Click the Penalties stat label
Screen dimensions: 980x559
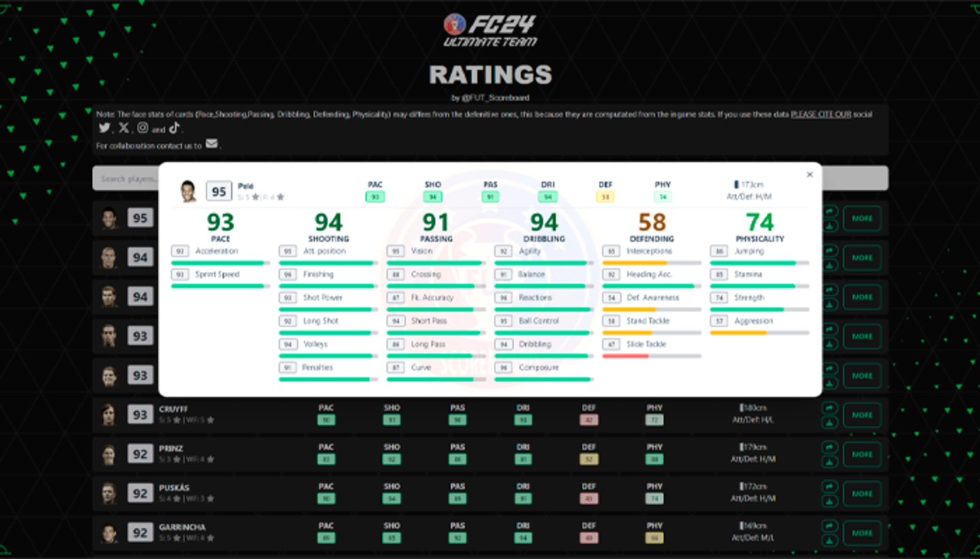pyautogui.click(x=318, y=367)
